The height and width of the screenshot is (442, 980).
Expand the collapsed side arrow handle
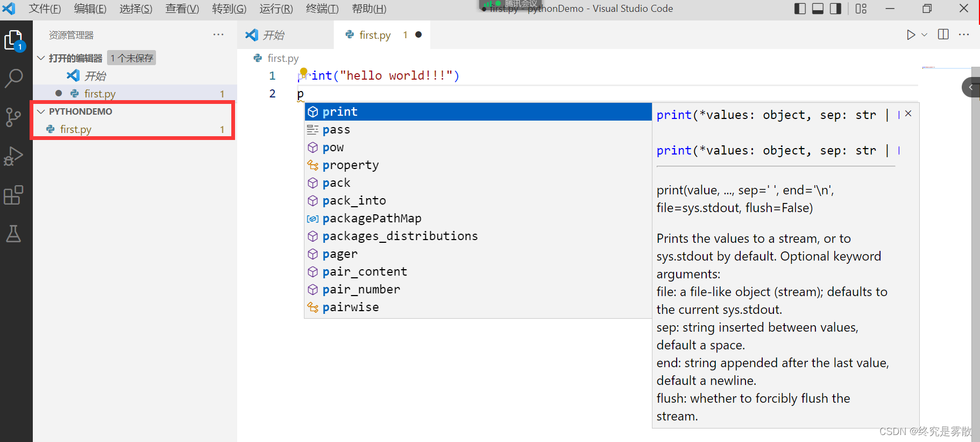point(971,87)
